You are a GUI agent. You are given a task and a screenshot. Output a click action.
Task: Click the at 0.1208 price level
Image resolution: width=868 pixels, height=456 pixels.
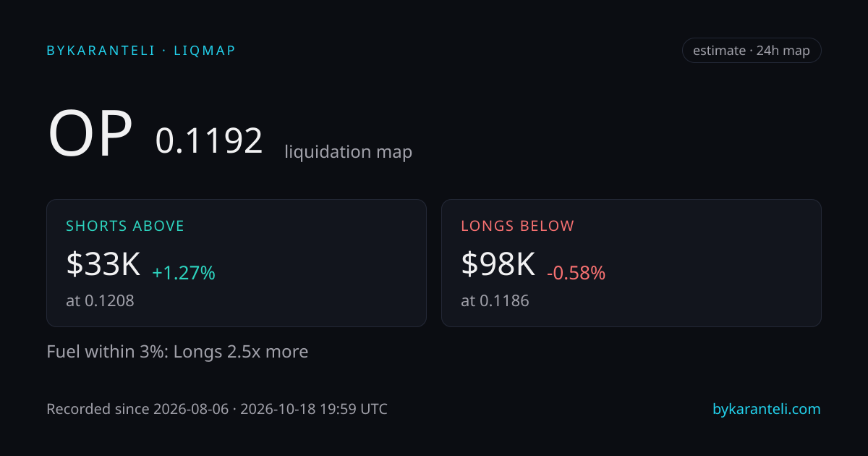click(x=100, y=300)
